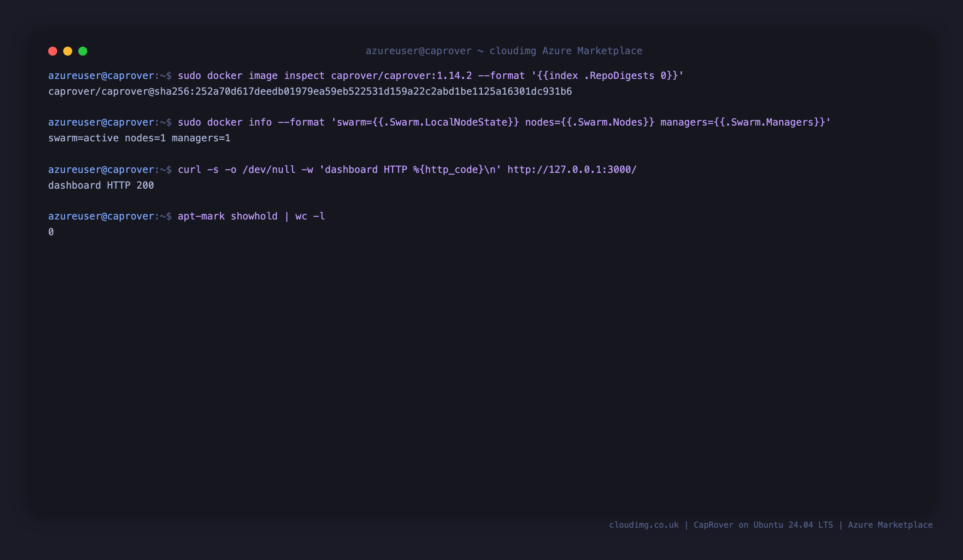Click the caprover sha256 digest output line
Viewport: 963px width, 560px height.
(310, 92)
